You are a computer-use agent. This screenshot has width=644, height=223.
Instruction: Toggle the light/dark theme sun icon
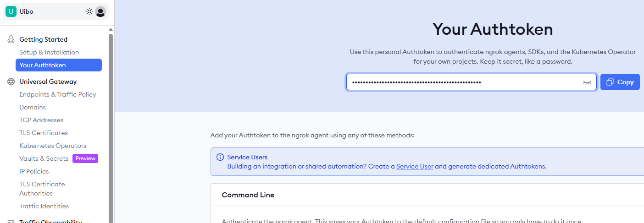click(89, 11)
